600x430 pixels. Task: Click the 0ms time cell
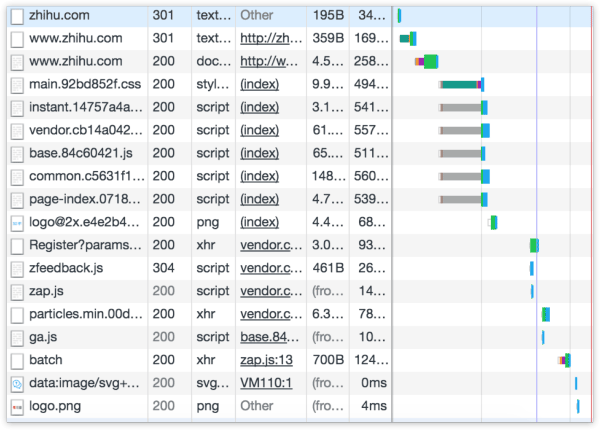[x=374, y=383]
